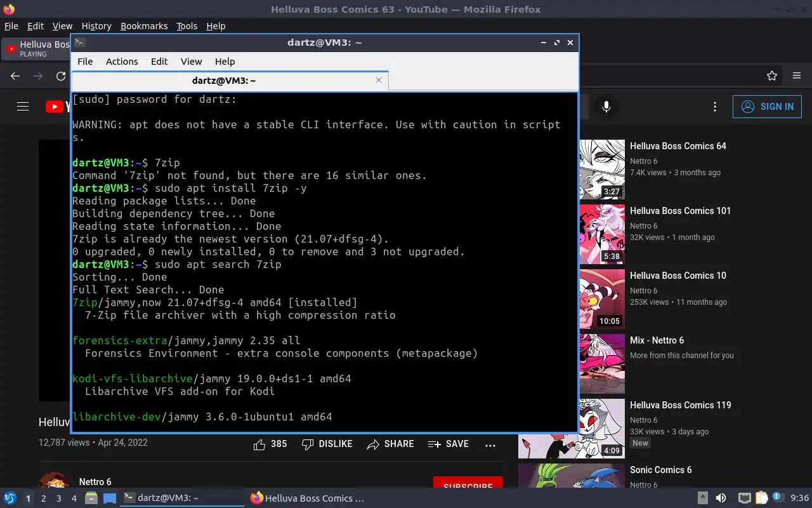Screen dimensions: 812x508
Task: Open Firefox History menu
Action: [x=96, y=26]
